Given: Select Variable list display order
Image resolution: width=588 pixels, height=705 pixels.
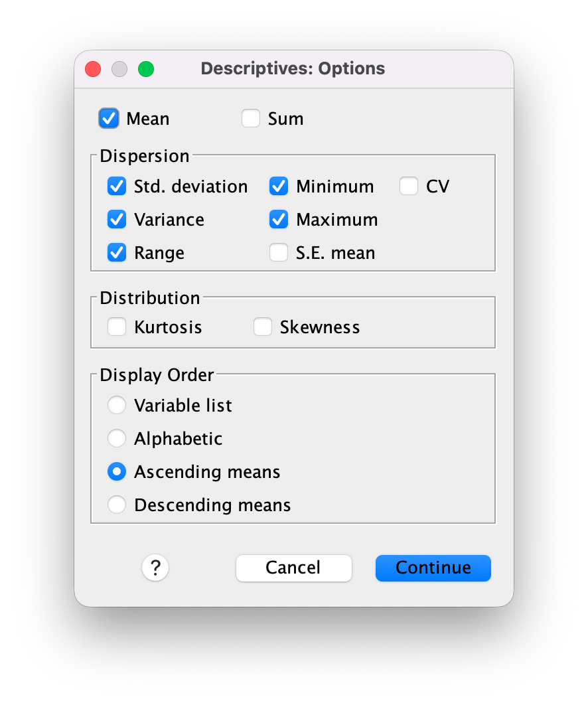Looking at the screenshot, I should [x=117, y=406].
